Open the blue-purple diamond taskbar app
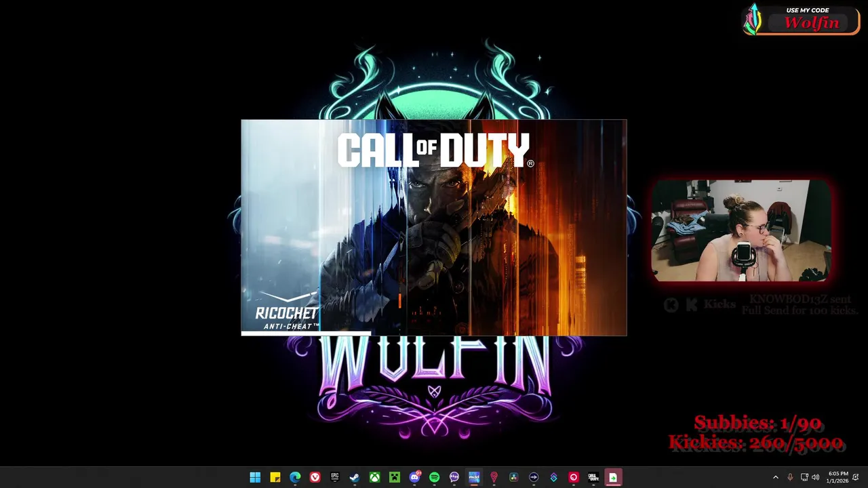Image resolution: width=868 pixels, height=488 pixels. point(553,477)
